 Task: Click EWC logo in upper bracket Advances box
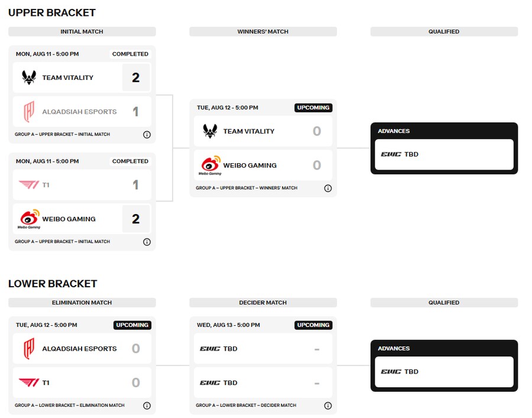click(391, 154)
